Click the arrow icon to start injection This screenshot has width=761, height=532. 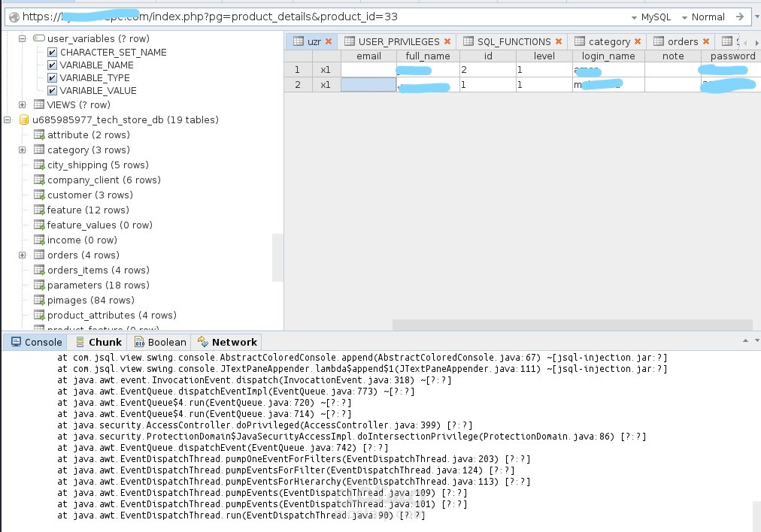tap(740, 17)
